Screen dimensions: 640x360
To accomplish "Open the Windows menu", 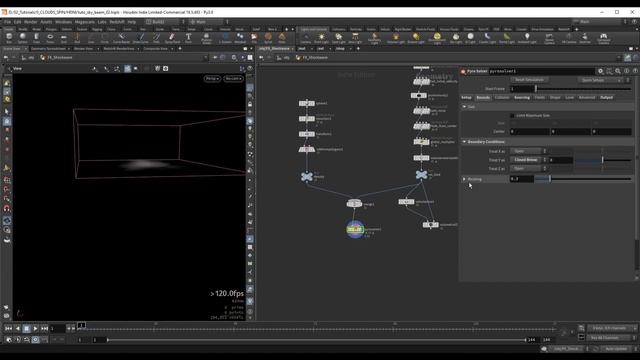I will pos(63,22).
